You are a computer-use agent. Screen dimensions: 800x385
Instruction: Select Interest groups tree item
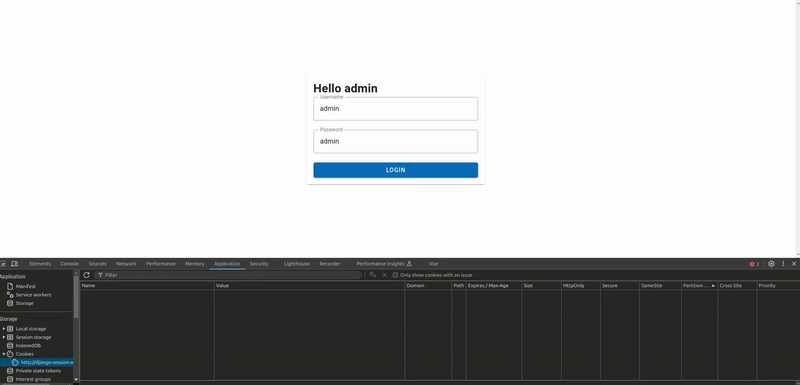click(x=33, y=379)
